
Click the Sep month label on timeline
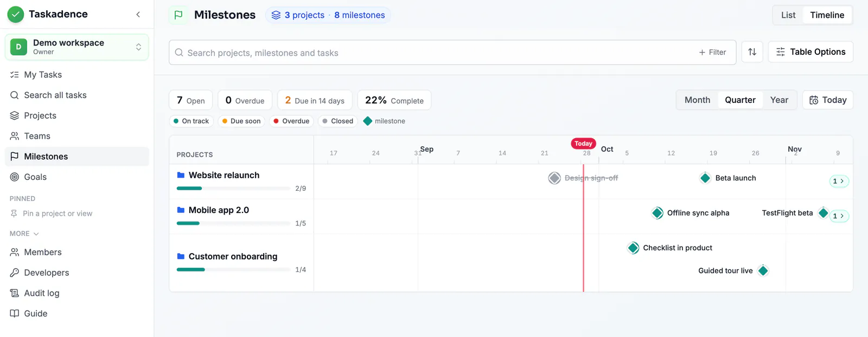tap(427, 149)
